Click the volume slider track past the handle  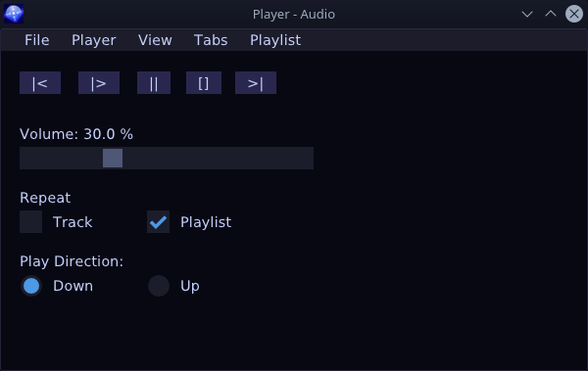coord(218,159)
